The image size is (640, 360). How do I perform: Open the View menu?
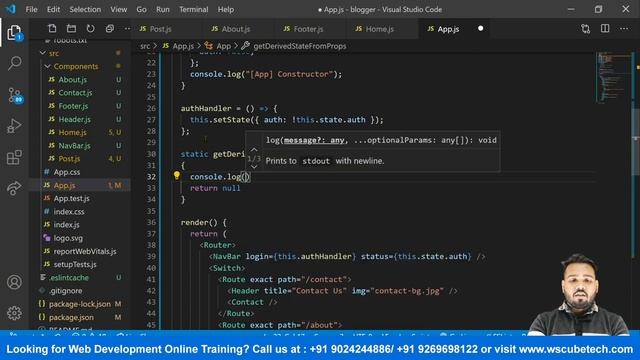[118, 9]
